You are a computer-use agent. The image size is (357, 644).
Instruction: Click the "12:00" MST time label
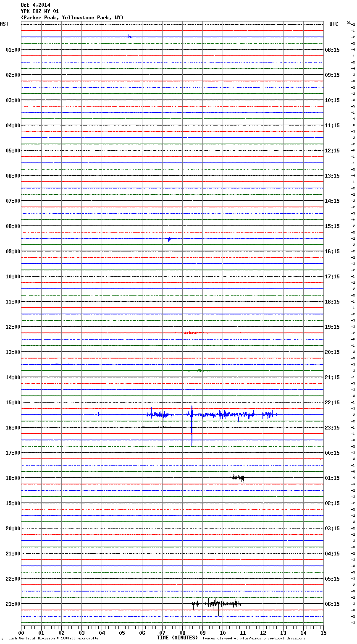point(13,327)
